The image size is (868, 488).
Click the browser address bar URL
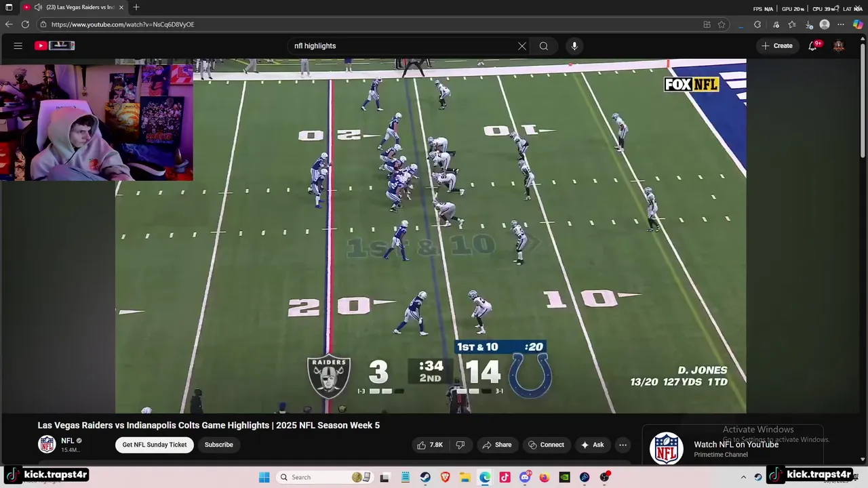123,24
